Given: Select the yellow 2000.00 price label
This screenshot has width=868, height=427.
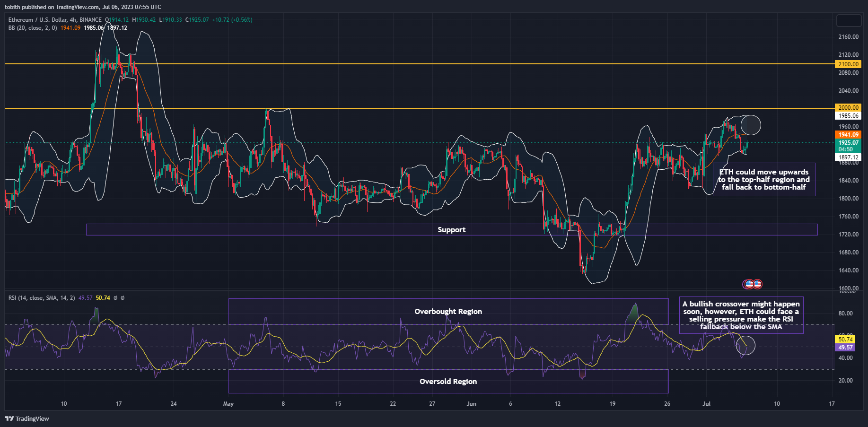Looking at the screenshot, I should pyautogui.click(x=848, y=108).
